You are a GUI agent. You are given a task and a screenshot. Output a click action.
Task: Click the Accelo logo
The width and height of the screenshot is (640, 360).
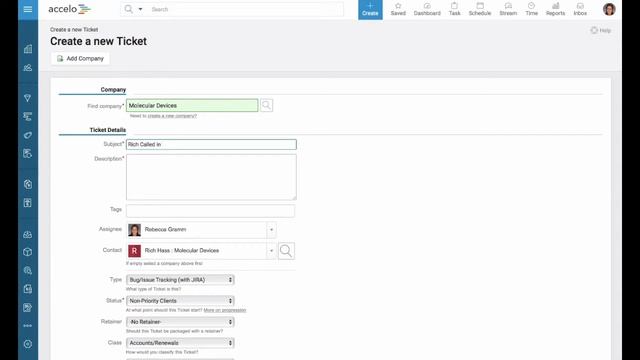[69, 9]
